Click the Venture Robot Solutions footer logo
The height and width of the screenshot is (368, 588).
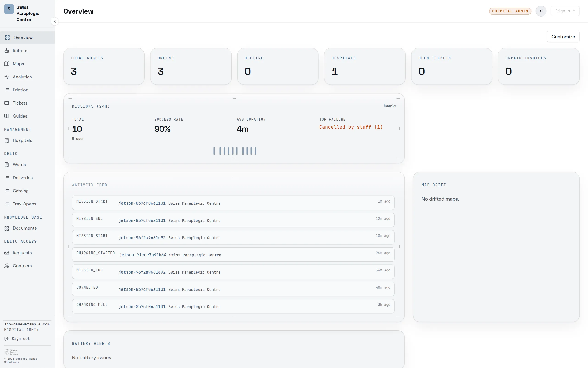pos(11,352)
